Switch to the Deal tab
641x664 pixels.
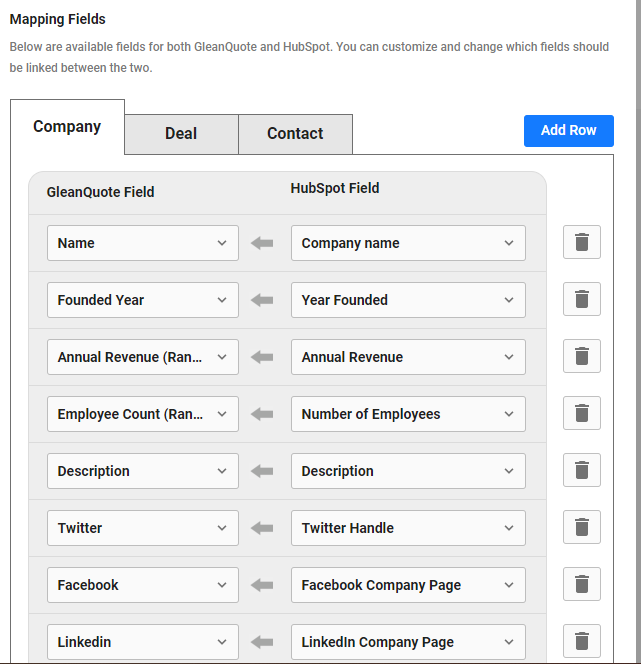[x=181, y=134]
